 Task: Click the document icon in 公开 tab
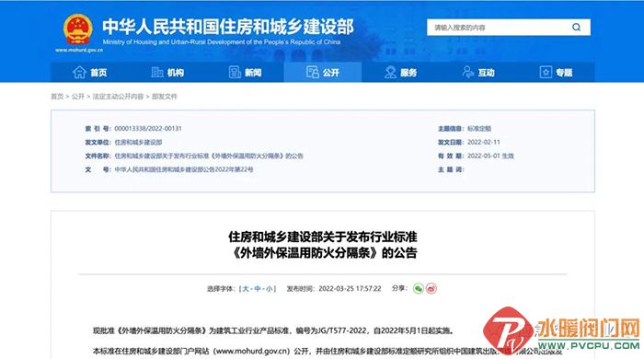pyautogui.click(x=313, y=73)
